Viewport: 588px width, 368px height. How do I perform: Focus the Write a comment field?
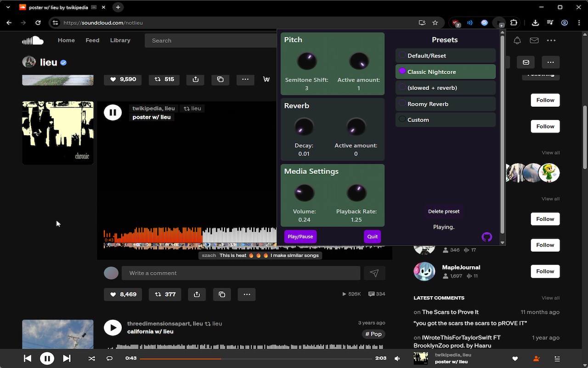click(x=241, y=273)
